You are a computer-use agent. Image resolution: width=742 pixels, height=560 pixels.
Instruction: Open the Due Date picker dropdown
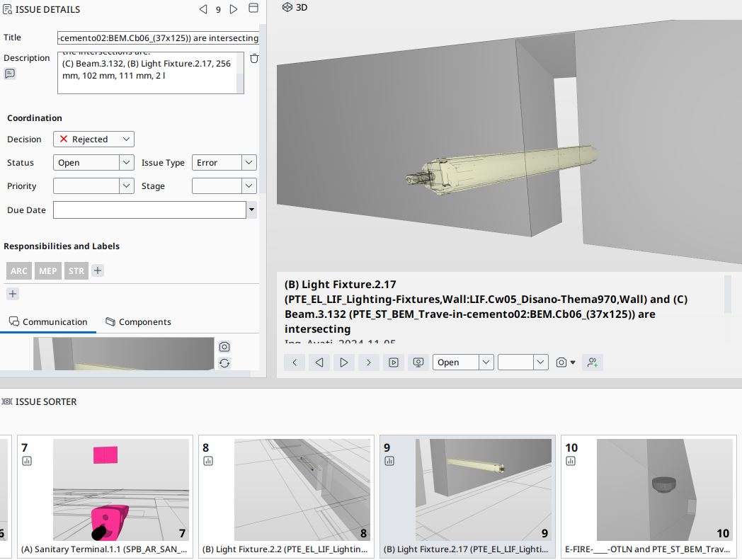click(x=251, y=210)
